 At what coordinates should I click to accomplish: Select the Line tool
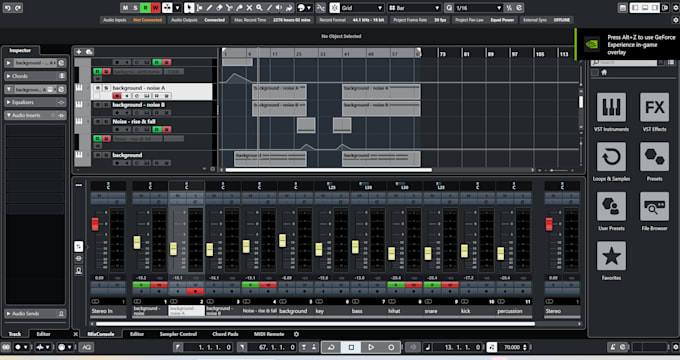click(x=269, y=8)
